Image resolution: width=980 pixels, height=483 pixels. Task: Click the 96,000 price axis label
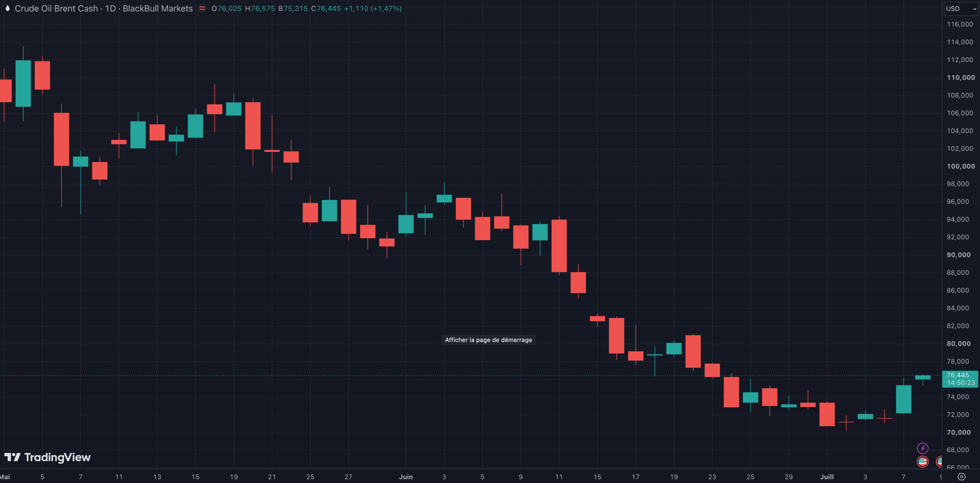click(958, 202)
